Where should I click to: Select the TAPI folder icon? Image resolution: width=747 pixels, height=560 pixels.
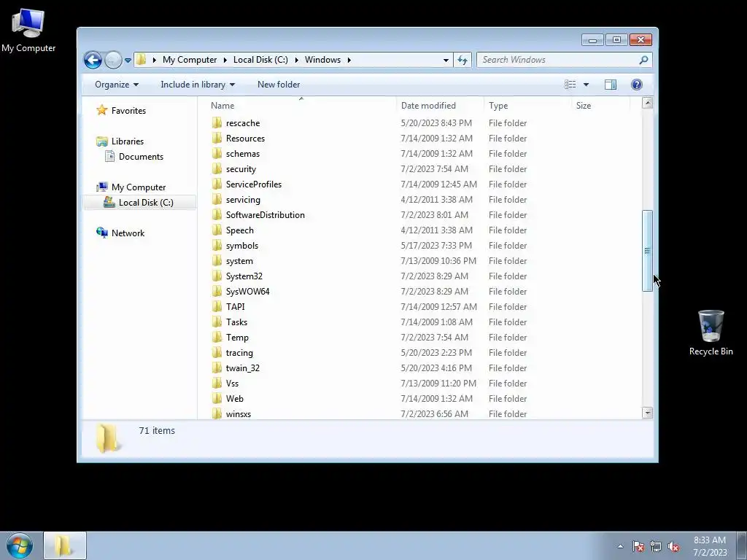click(217, 307)
